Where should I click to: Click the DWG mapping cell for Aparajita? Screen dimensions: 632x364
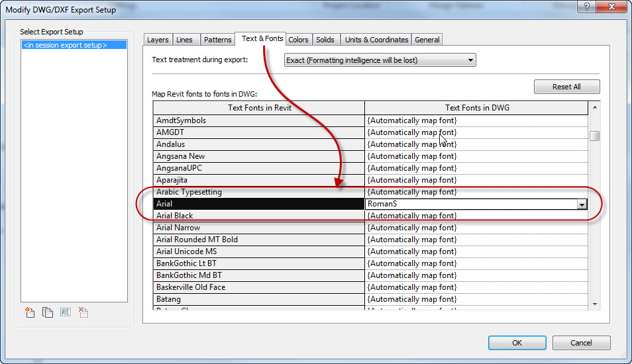pyautogui.click(x=476, y=180)
